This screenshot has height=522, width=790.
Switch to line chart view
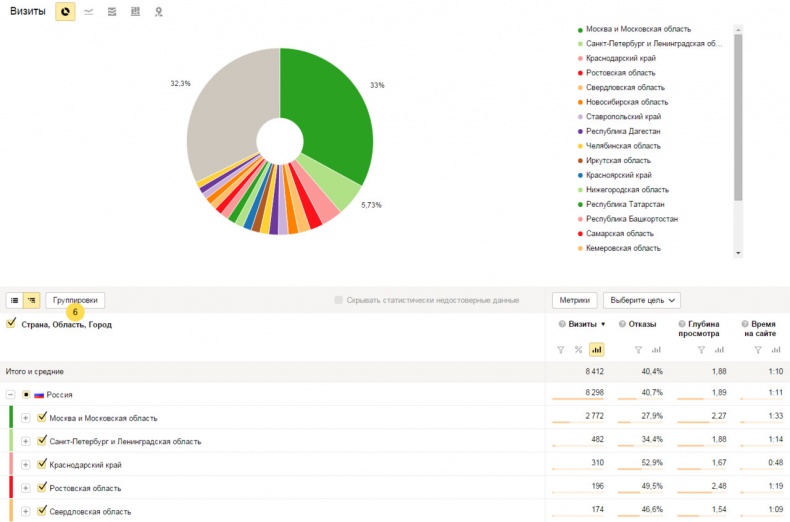[x=89, y=12]
